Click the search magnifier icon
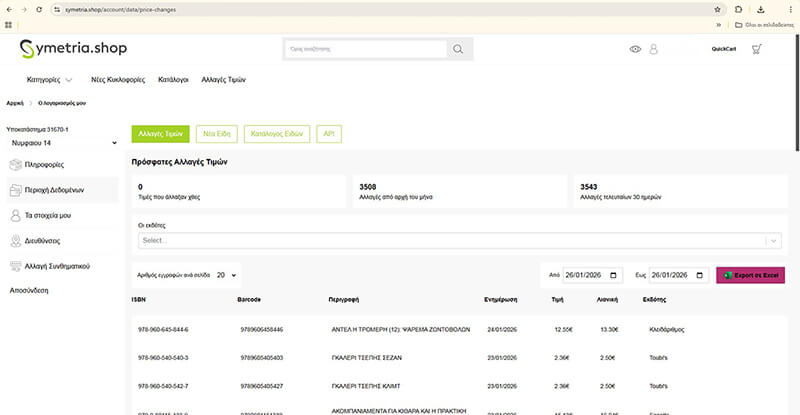The height and width of the screenshot is (415, 800). tap(458, 48)
